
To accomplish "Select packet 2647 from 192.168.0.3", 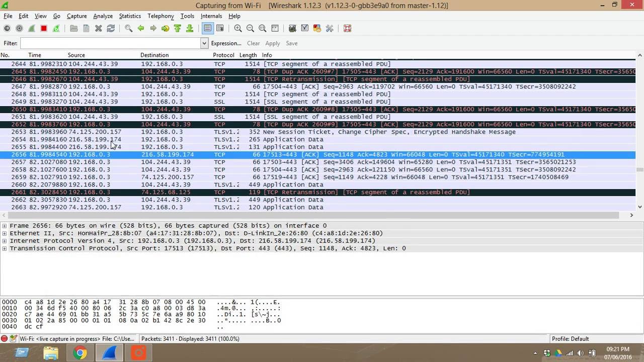I will click(x=318, y=86).
